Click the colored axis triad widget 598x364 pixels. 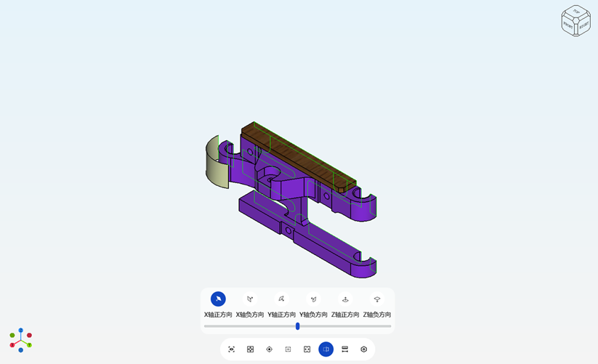21,340
